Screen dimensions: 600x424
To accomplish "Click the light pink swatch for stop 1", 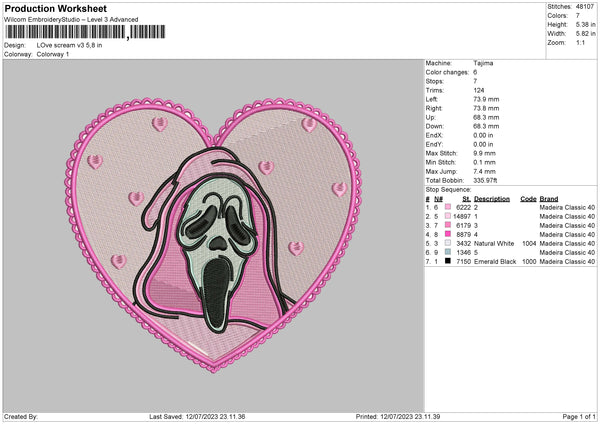I will tap(448, 207).
